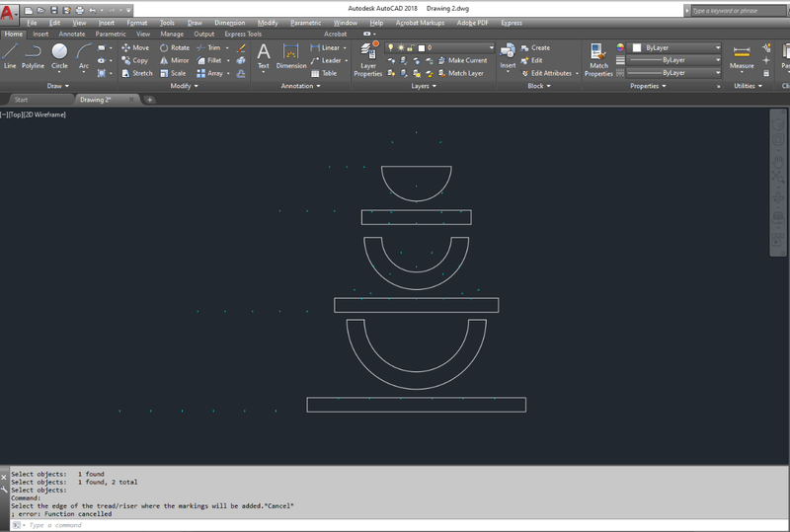Click the viewport [-] control label
This screenshot has width=790, height=532.
pyautogui.click(x=4, y=114)
